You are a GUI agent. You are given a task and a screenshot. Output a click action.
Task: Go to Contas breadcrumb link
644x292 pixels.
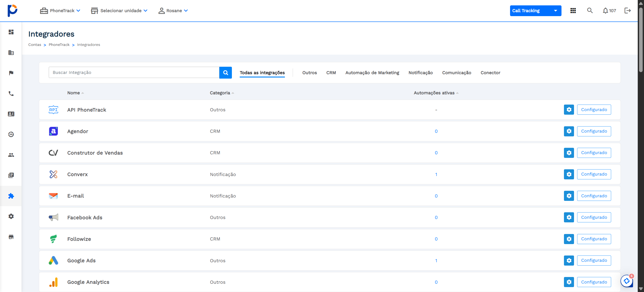pos(34,45)
